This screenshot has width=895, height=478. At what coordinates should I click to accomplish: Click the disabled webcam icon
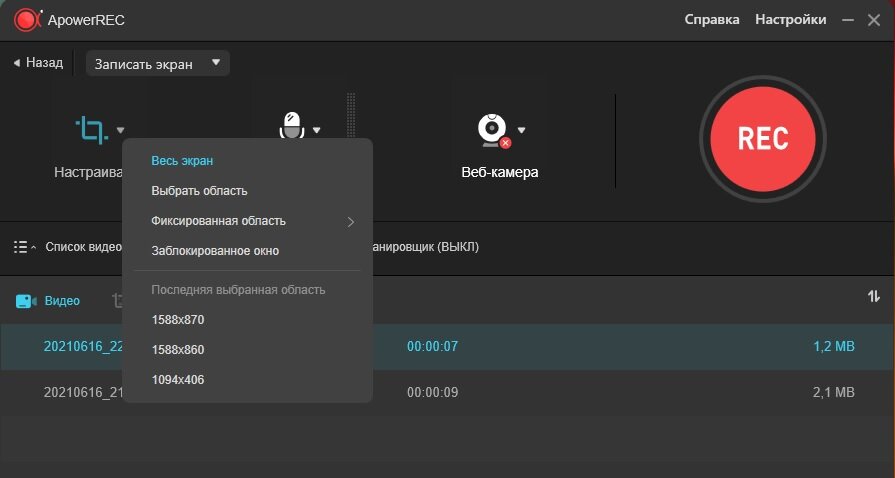(x=494, y=131)
